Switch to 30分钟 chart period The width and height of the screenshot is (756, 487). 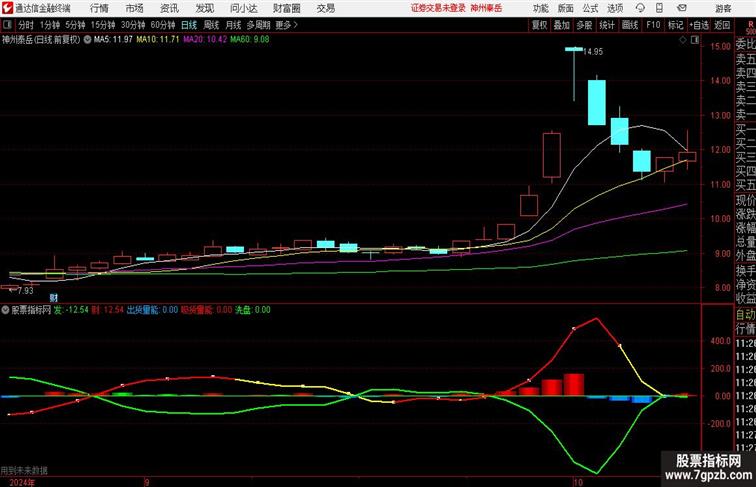click(133, 25)
